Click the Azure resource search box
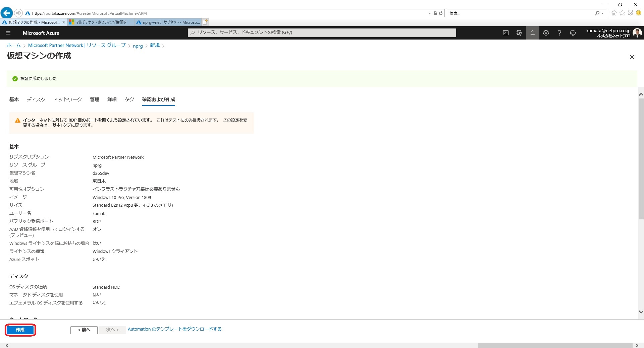Viewport: 644px width, 348px height. coord(322,32)
